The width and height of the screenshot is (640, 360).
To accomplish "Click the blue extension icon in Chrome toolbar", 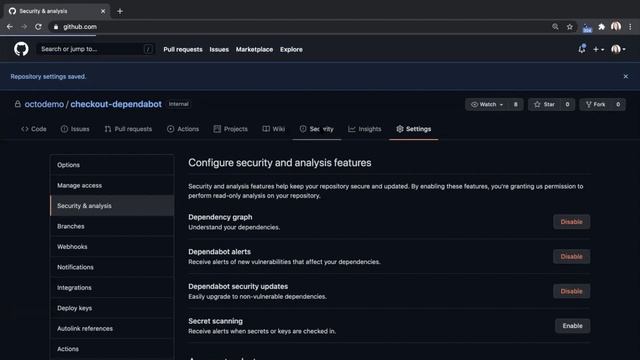I will 587,28.
